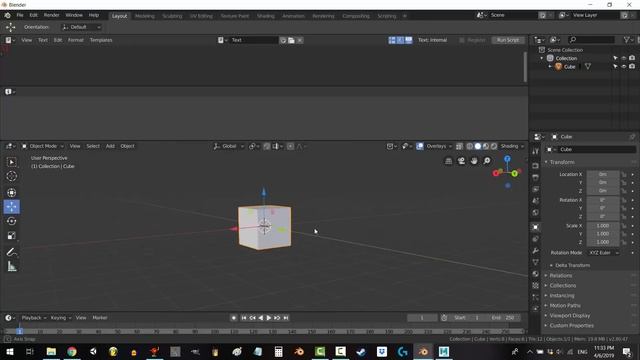Click the red X axis on navigation gizmo
640x360 pixels.
pyautogui.click(x=496, y=173)
